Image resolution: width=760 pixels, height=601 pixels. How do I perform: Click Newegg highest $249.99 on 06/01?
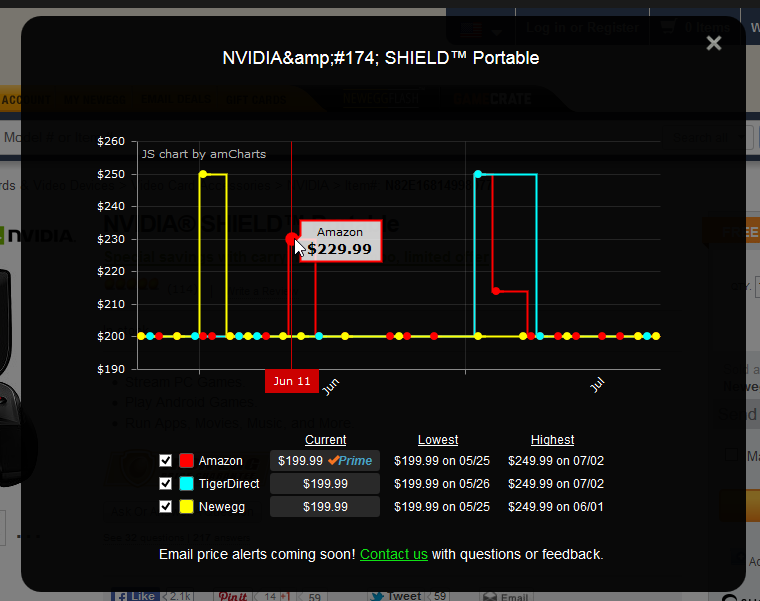[556, 506]
